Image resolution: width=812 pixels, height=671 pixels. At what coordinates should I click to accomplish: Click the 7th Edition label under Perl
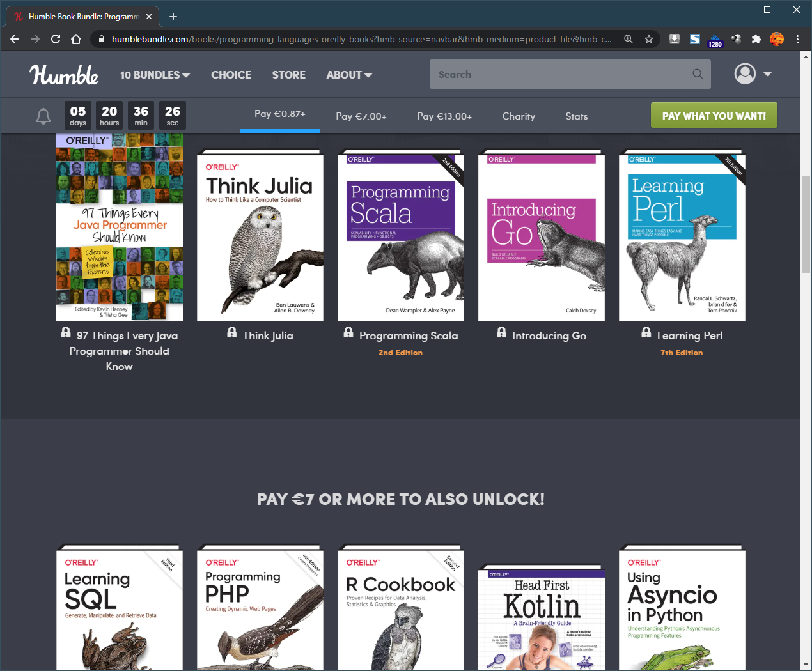(x=682, y=353)
